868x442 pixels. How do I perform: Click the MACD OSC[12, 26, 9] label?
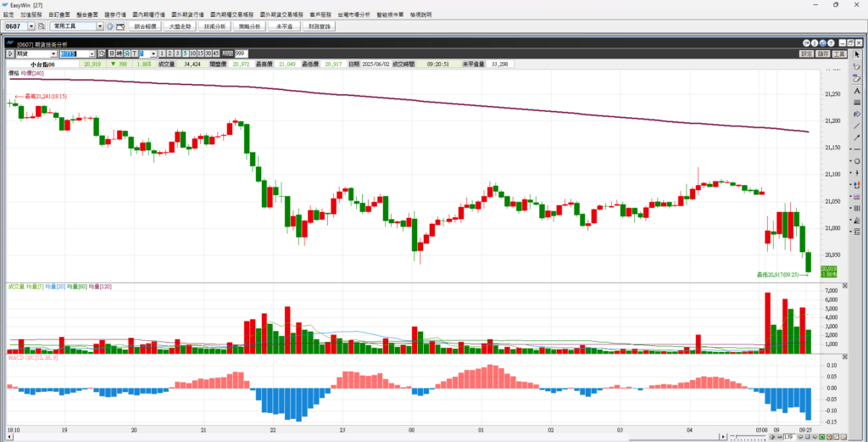click(x=34, y=358)
